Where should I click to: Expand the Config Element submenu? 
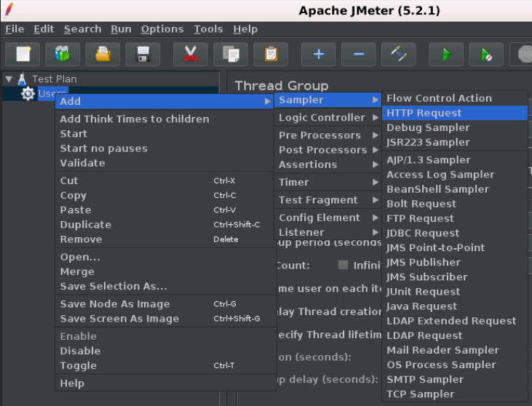[327, 218]
